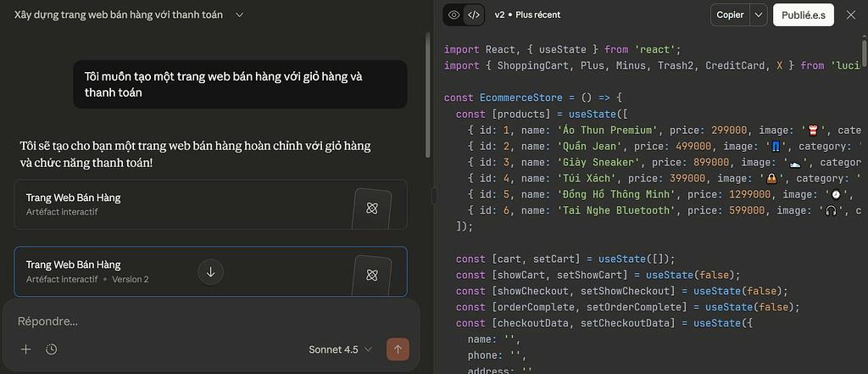Click the clock icon beside the plus
The image size is (868, 374).
click(x=52, y=349)
